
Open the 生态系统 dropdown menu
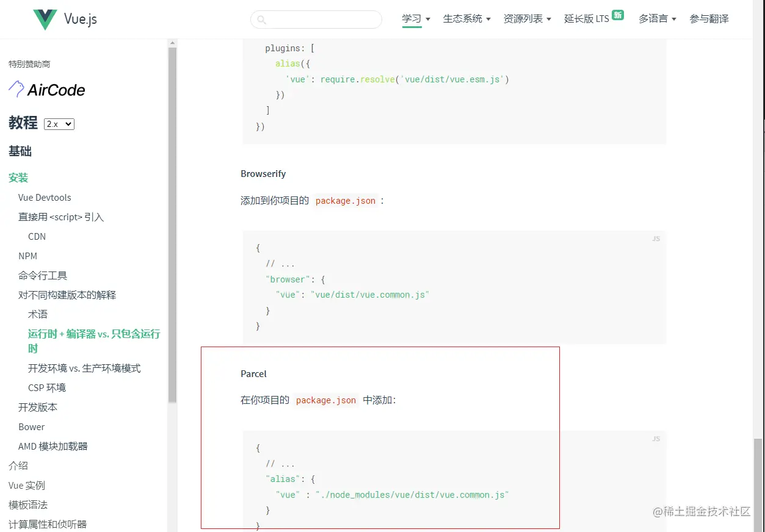pos(466,19)
